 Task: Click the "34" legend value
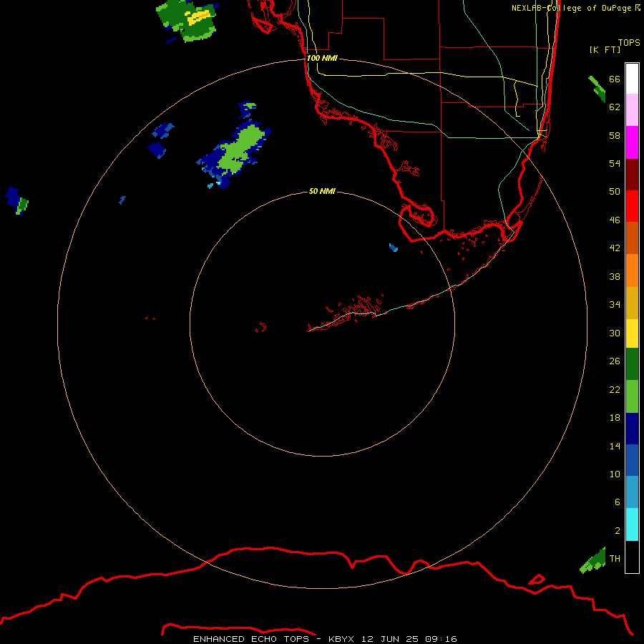tap(615, 304)
